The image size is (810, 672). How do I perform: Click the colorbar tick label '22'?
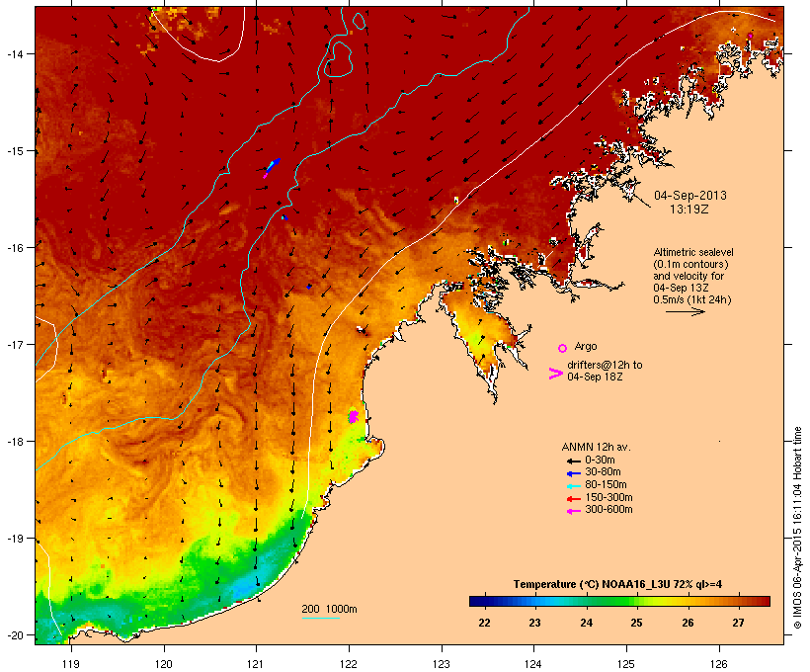[484, 623]
